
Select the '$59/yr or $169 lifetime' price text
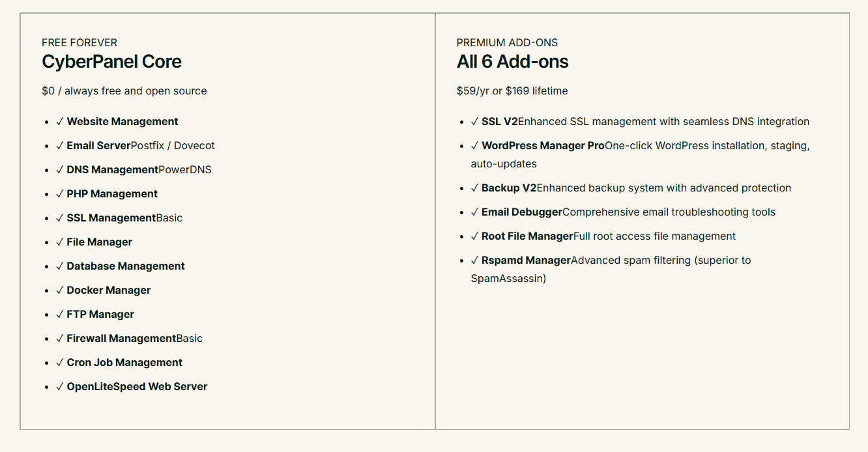coord(512,91)
